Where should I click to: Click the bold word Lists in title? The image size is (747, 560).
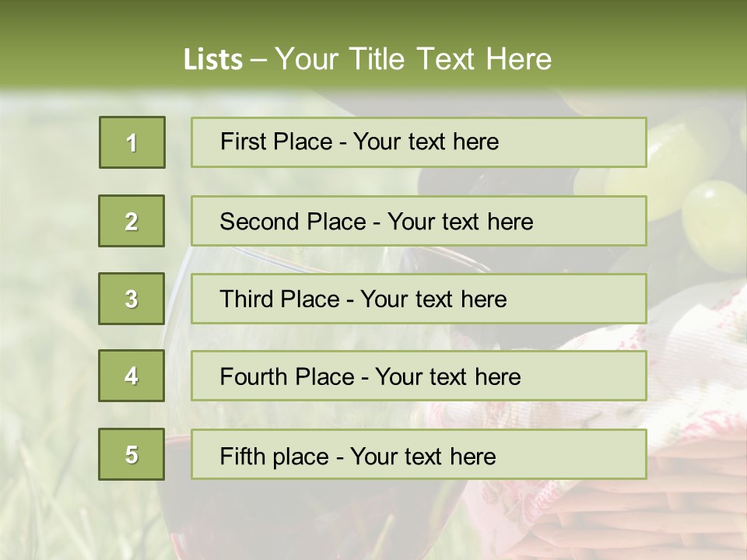[x=212, y=60]
